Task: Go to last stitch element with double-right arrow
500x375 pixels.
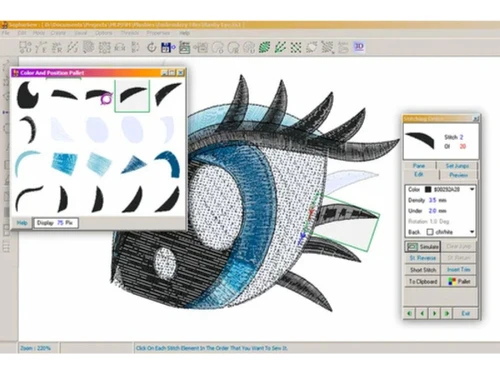Action: tap(447, 313)
